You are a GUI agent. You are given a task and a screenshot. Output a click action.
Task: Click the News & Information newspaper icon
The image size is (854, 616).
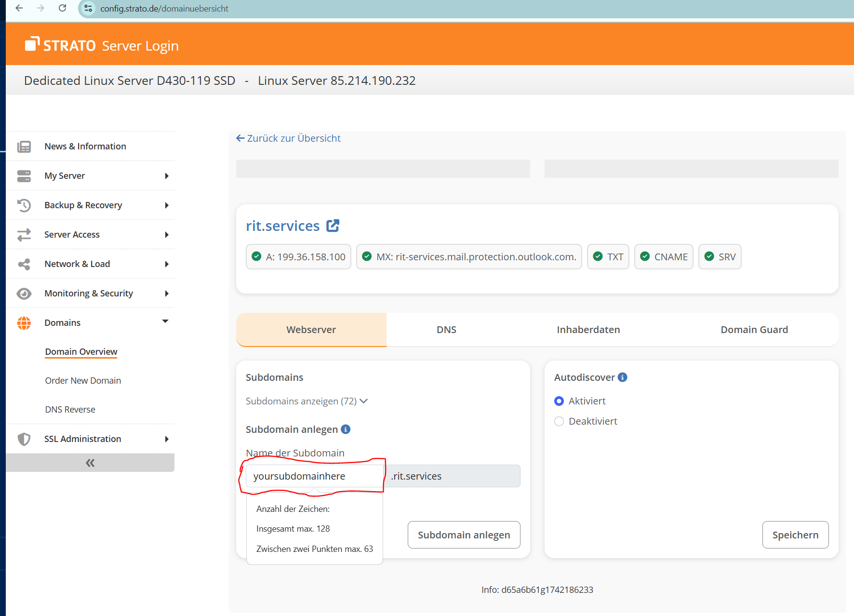coord(24,147)
